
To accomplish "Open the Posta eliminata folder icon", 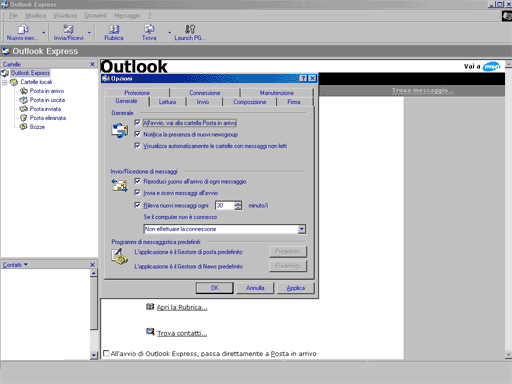I will tap(24, 118).
